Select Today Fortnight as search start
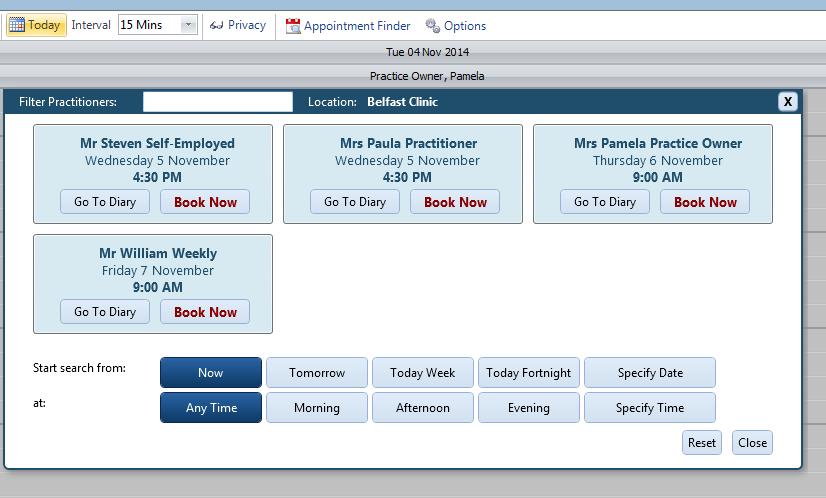 click(528, 373)
